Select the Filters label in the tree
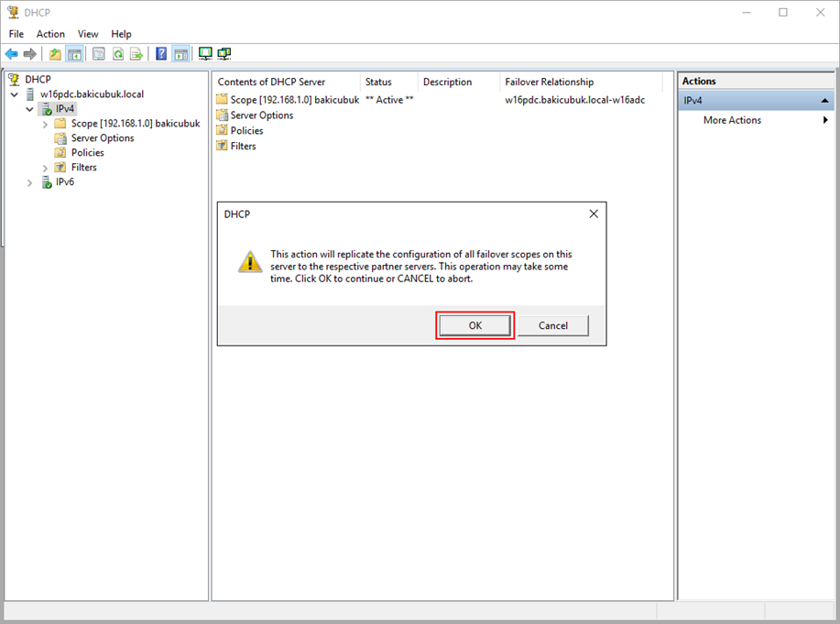Screen dimensions: 840x624 [84, 168]
